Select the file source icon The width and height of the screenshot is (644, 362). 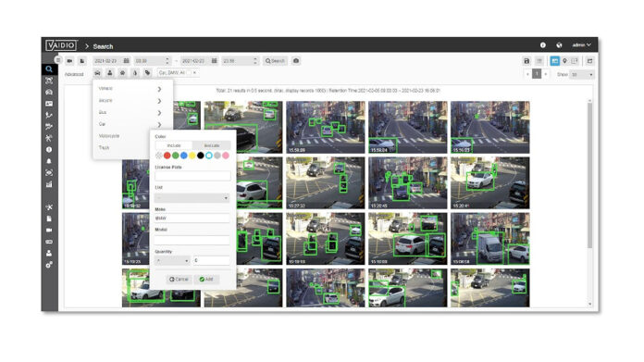tap(82, 61)
